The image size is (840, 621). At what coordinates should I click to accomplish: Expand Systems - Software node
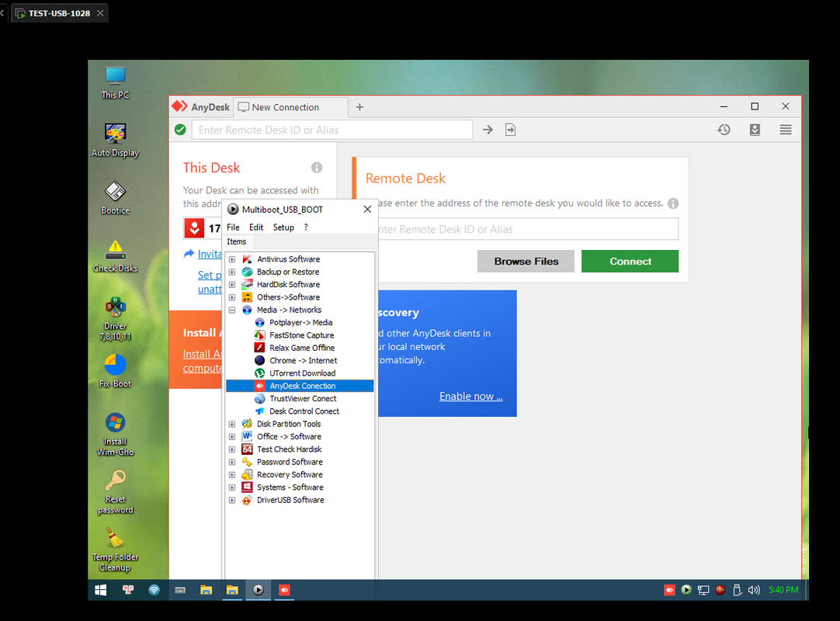(x=232, y=487)
